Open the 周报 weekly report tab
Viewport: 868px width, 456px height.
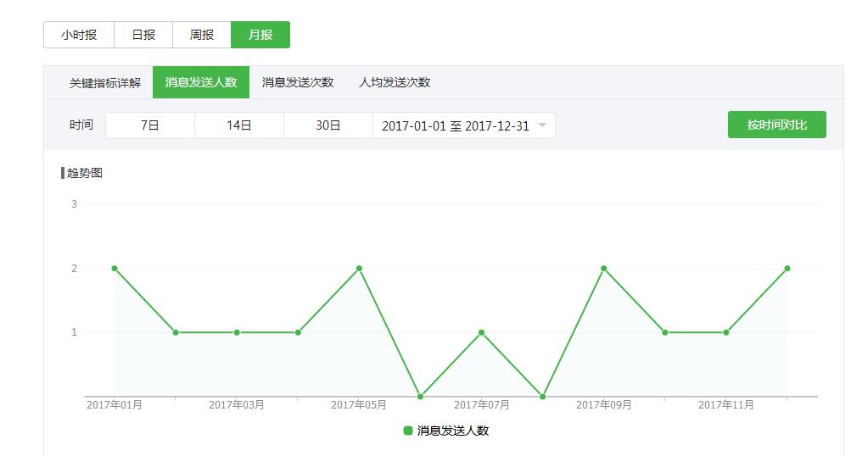[202, 35]
